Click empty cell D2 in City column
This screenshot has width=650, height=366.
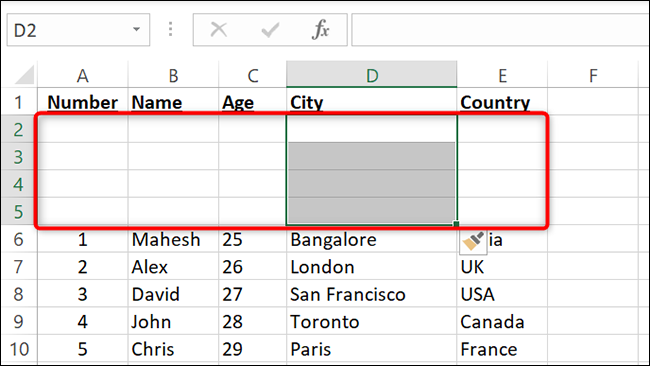(371, 129)
